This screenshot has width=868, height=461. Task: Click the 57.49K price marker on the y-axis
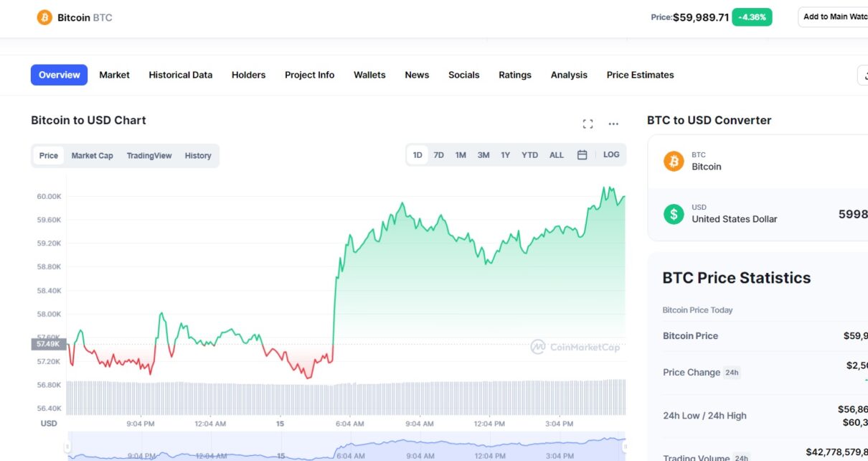coord(49,344)
